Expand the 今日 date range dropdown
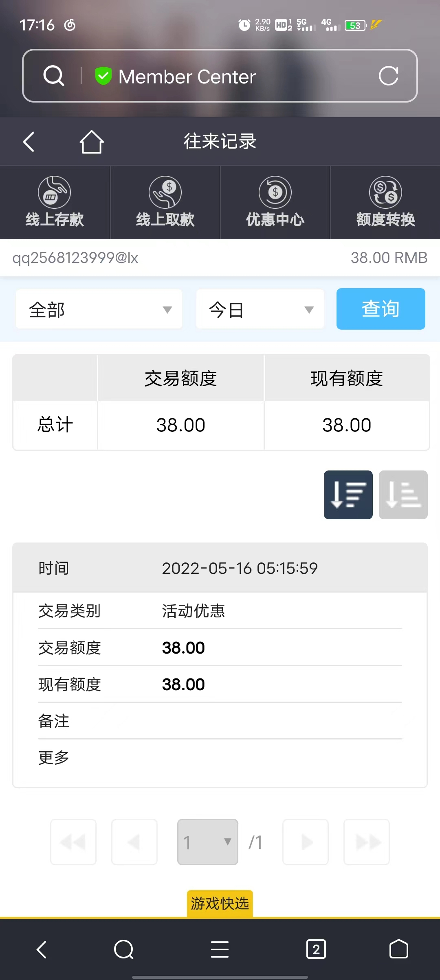 click(260, 309)
